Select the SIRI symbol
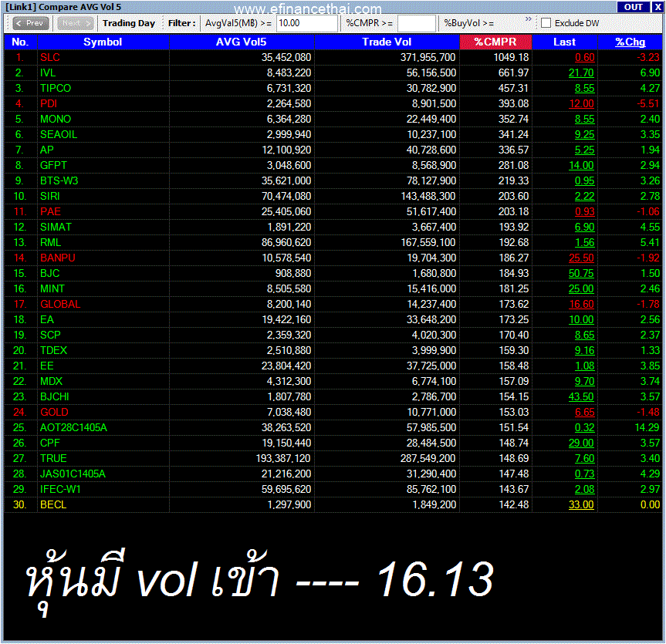The image size is (666, 644). pyautogui.click(x=50, y=196)
